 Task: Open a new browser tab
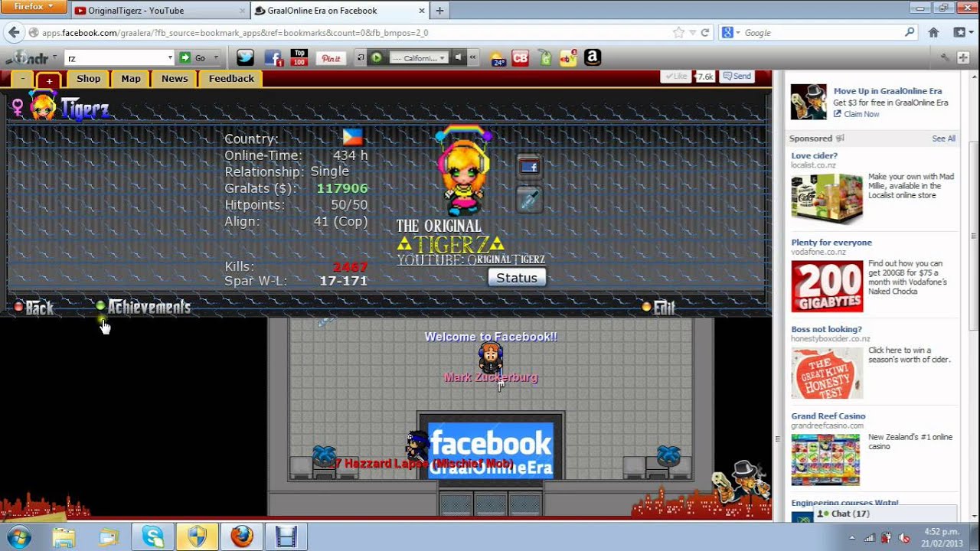[x=439, y=11]
